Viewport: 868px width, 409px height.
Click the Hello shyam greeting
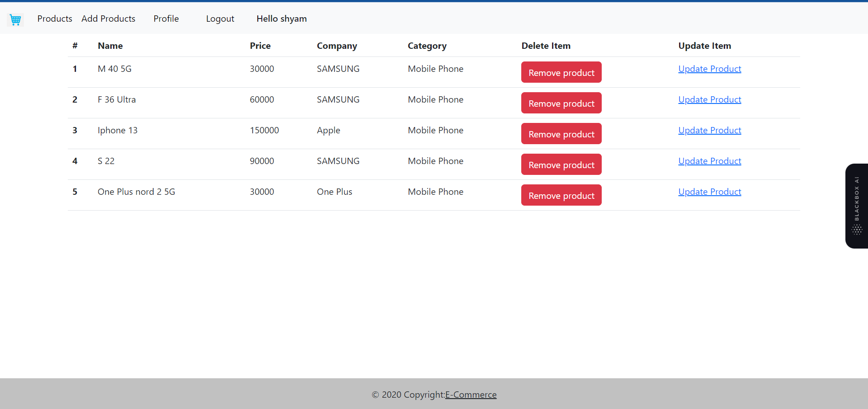(x=281, y=19)
